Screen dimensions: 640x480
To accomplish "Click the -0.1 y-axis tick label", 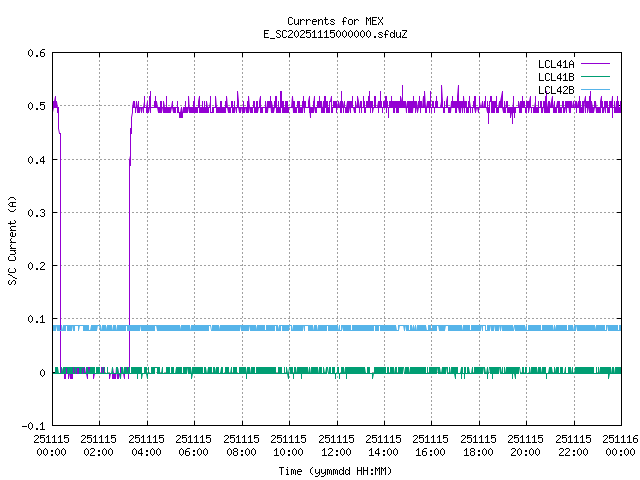I will pyautogui.click(x=33, y=426).
